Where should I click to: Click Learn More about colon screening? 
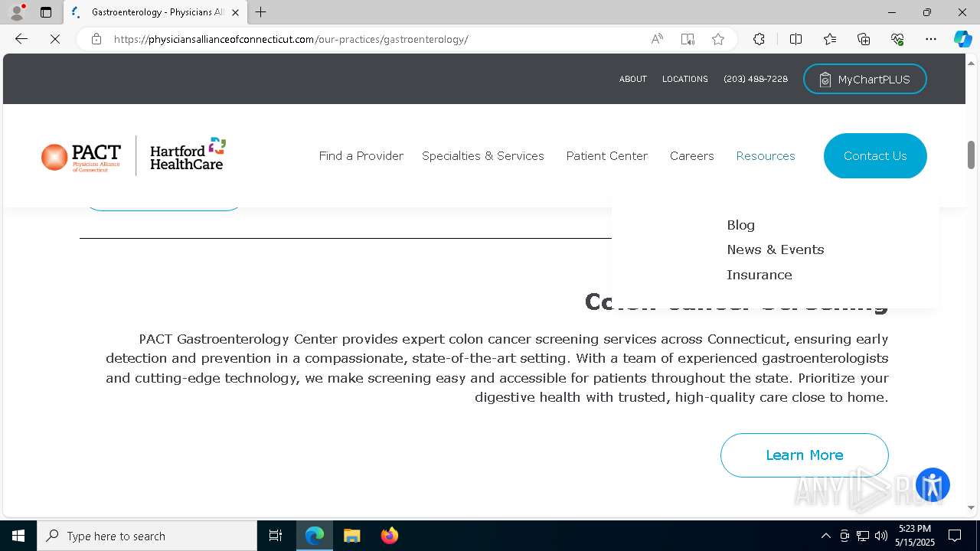point(805,455)
